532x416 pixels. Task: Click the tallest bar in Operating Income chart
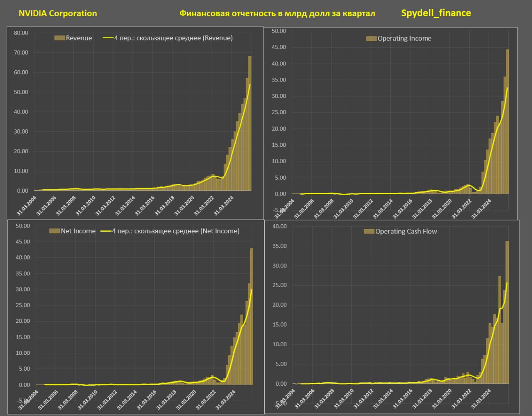point(507,125)
